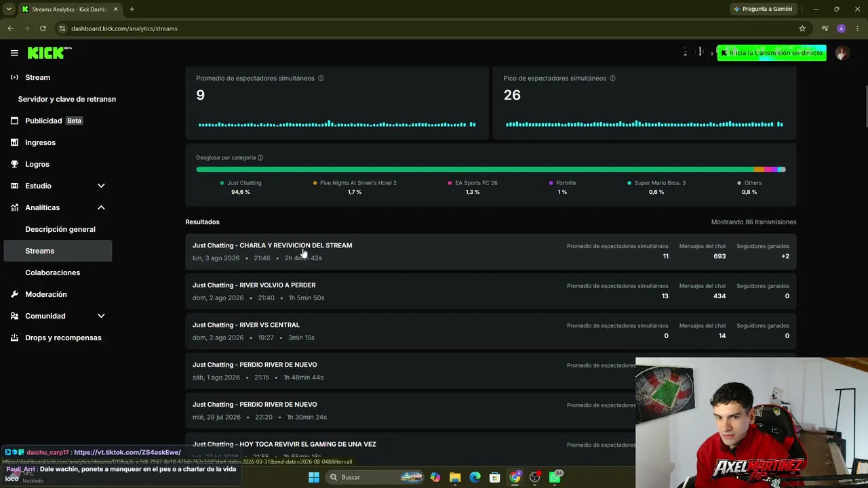This screenshot has width=868, height=488.
Task: Click the Just Chatting 94,6 % legend entry
Action: (241, 187)
